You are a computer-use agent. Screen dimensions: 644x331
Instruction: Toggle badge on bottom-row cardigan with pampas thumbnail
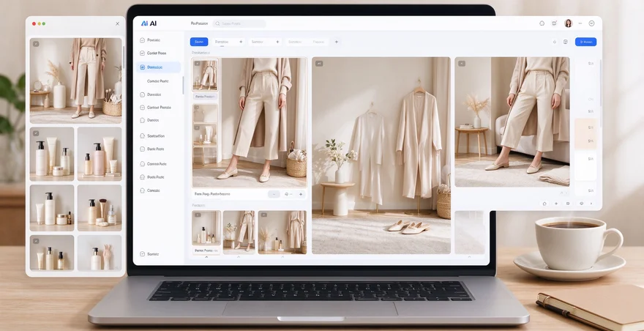tap(264, 215)
